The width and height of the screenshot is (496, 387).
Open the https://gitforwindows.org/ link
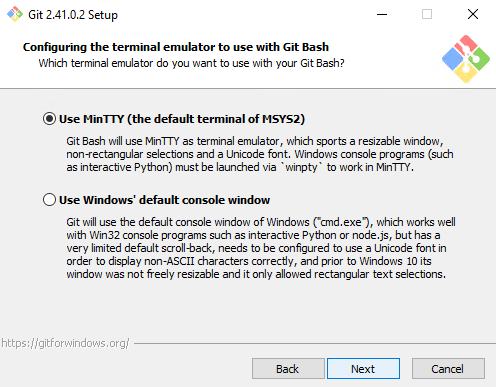65,343
